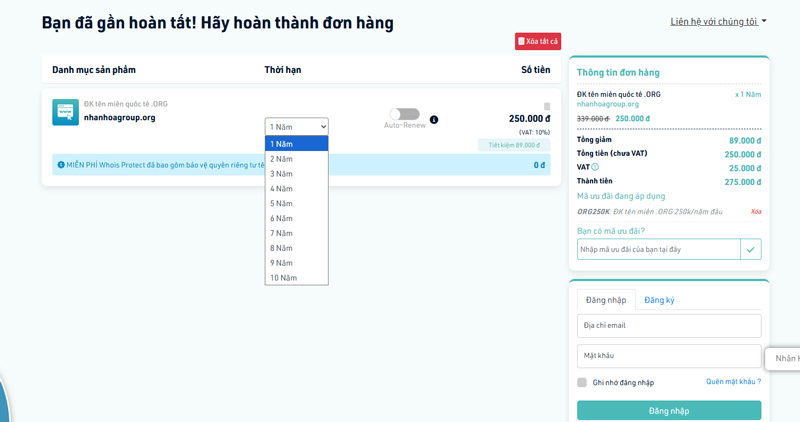Collapse the 1 Năm duration select box

(x=296, y=127)
